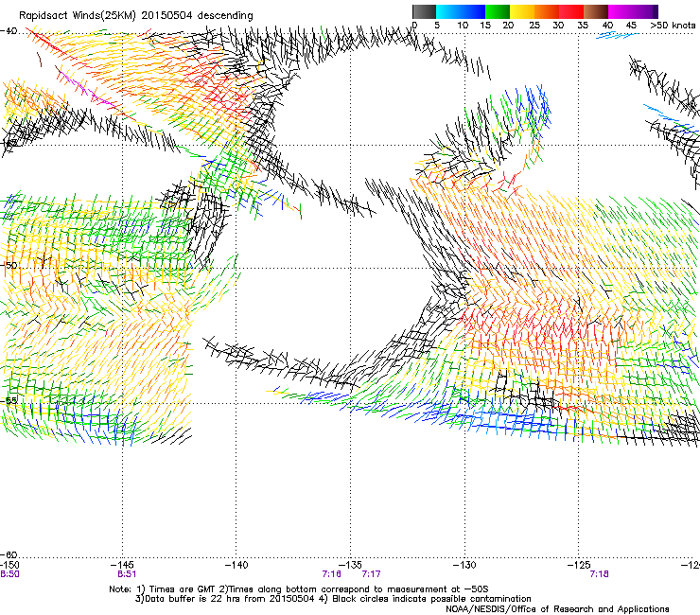This screenshot has height=615, width=700.
Task: Click the 6:51 pass time label
Action: pyautogui.click(x=127, y=574)
